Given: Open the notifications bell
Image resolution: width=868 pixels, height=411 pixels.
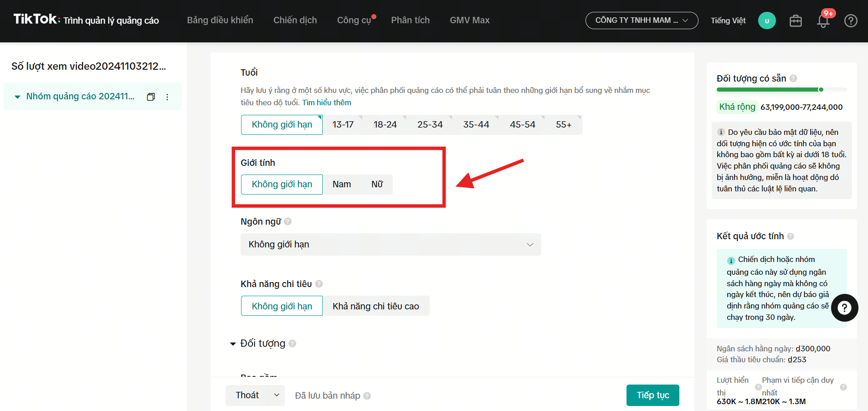Looking at the screenshot, I should click(x=823, y=21).
